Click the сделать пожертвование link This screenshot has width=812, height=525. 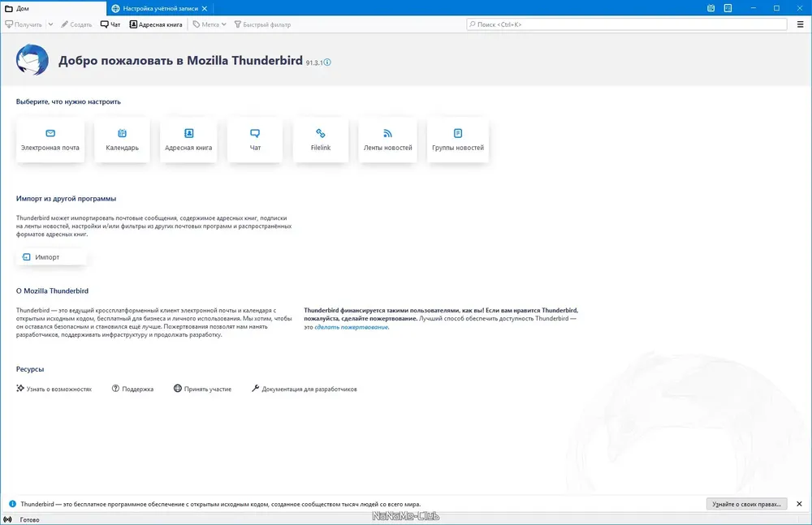coord(351,327)
